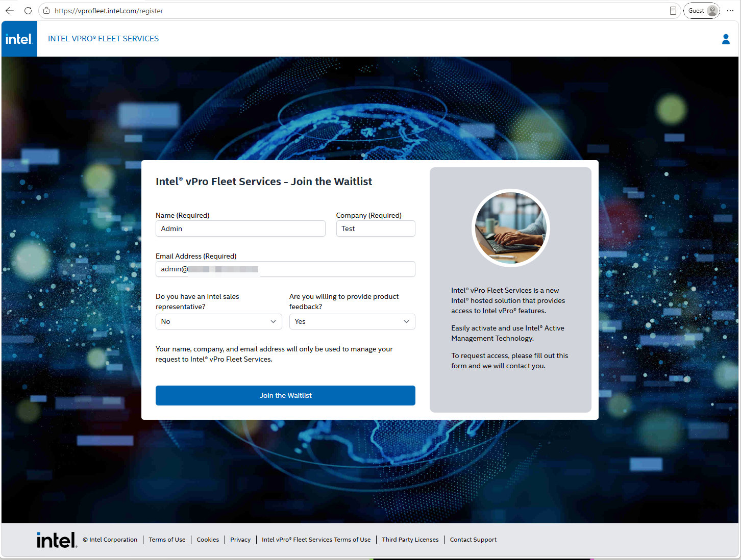
Task: Open Intel vPro Fleet Services header link
Action: pyautogui.click(x=103, y=39)
